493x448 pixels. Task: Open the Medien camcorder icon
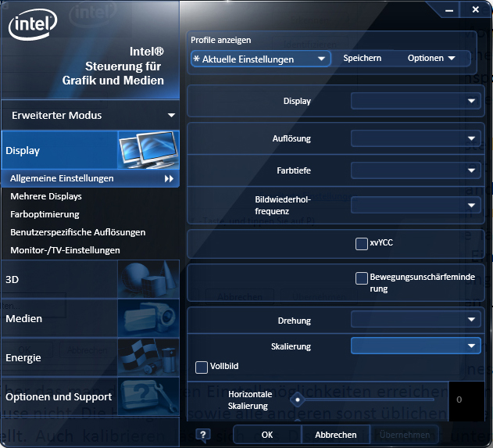pos(148,318)
